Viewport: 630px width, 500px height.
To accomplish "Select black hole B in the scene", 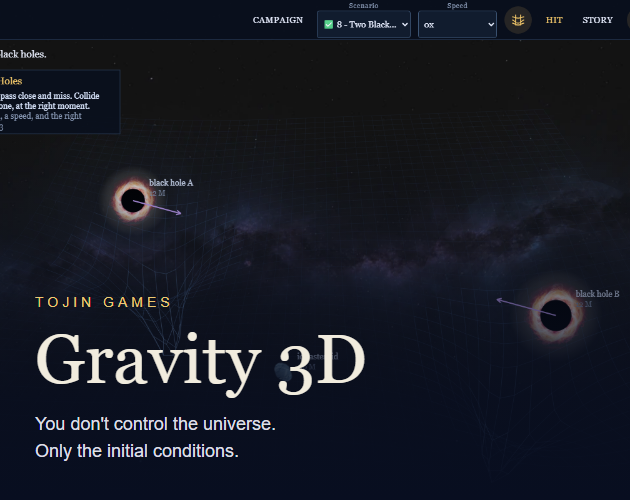I will (x=556, y=315).
